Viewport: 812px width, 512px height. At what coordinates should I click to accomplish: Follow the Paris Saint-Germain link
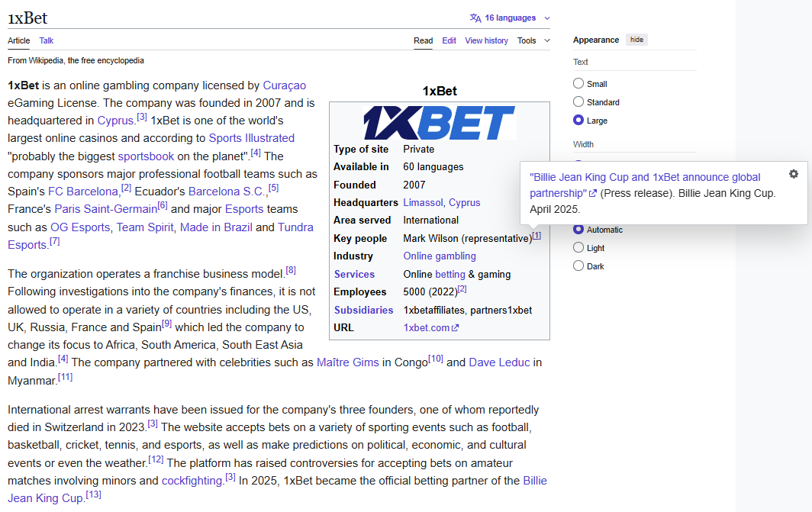(105, 209)
